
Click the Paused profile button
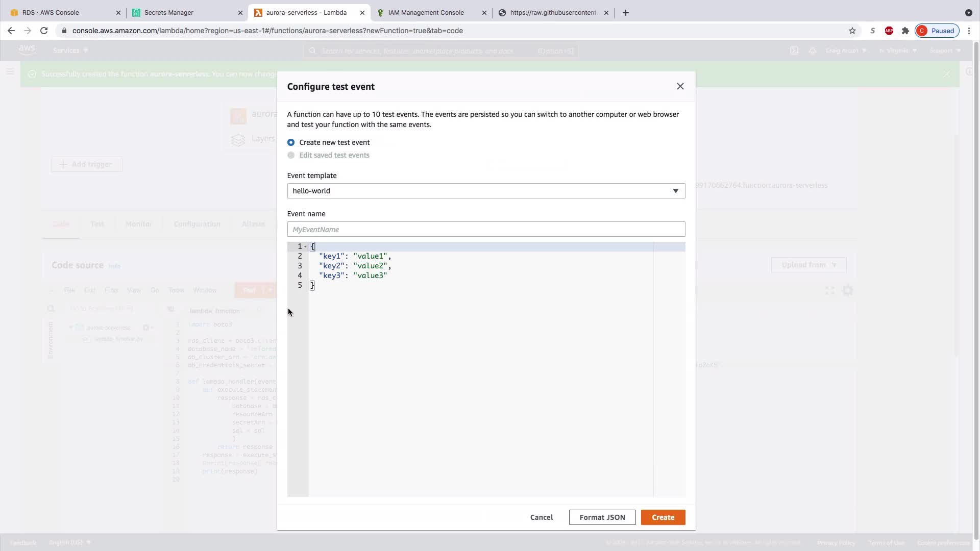[x=937, y=31]
